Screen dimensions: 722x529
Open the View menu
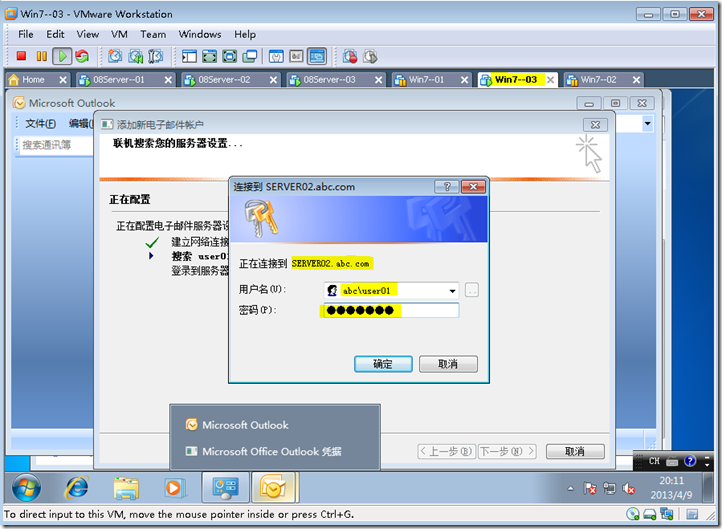pos(87,34)
